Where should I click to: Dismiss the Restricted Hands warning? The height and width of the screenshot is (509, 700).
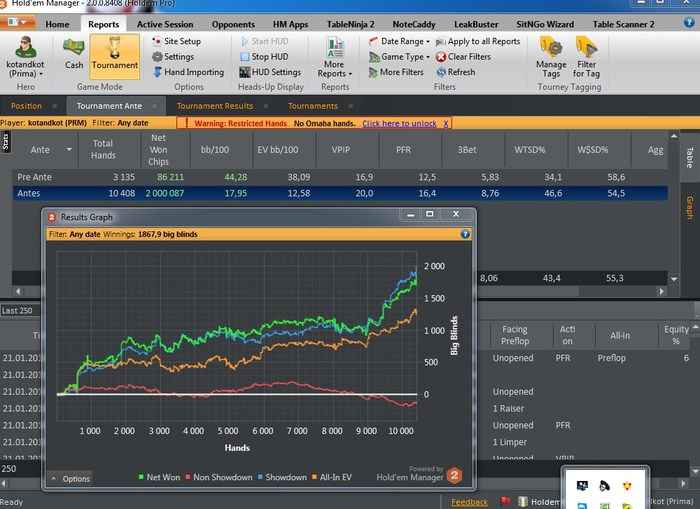[x=446, y=123]
